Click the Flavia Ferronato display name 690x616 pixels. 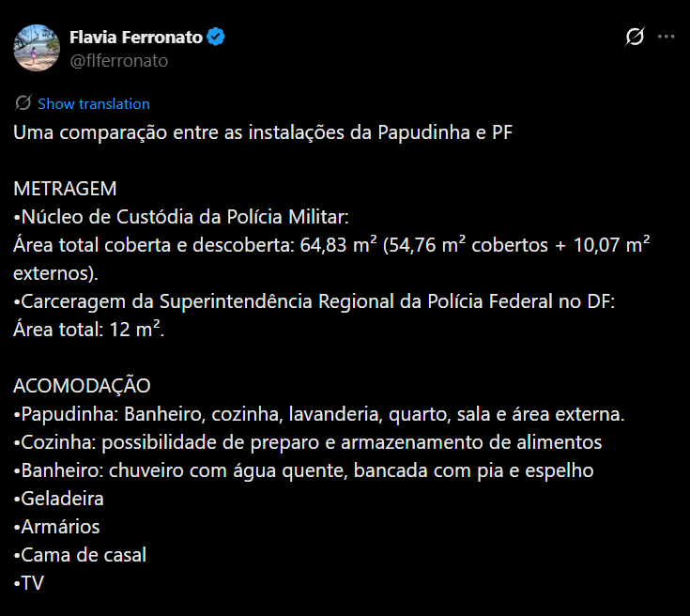135,38
